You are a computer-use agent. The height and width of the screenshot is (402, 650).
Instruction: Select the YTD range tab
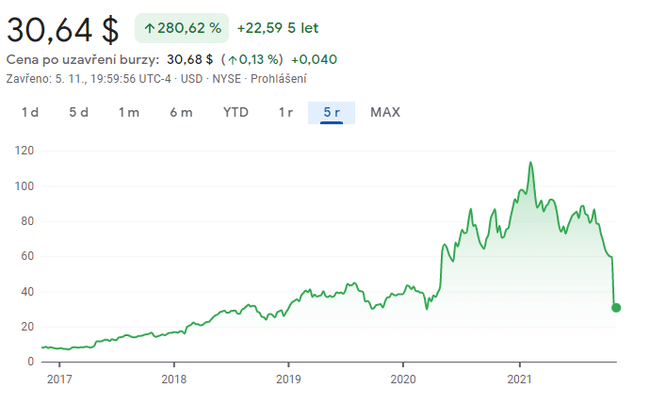pos(235,112)
